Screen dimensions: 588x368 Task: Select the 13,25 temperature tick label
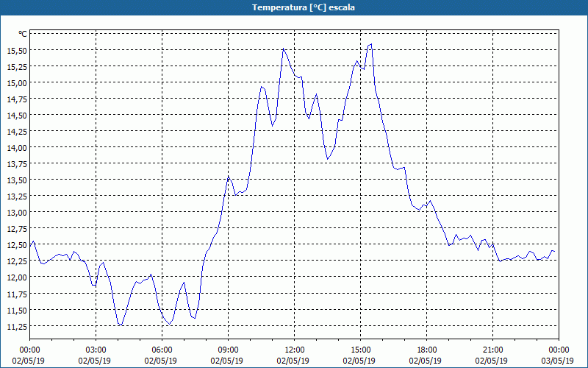[17, 196]
